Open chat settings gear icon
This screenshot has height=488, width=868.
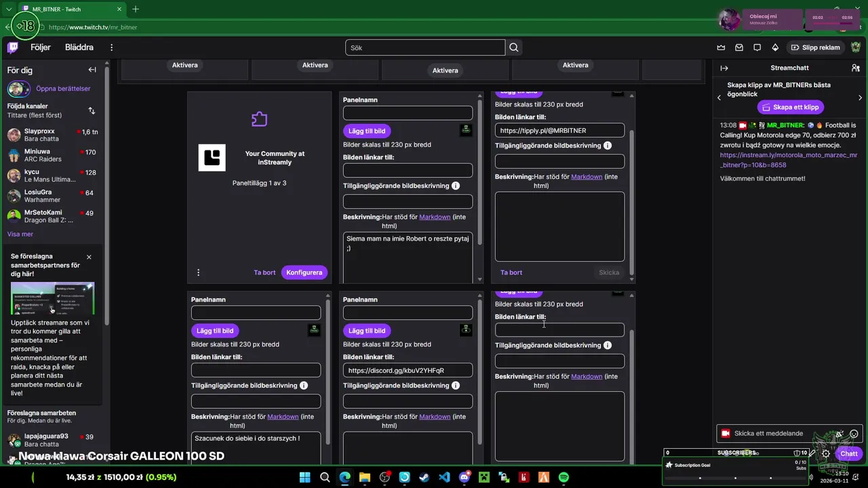coord(826,453)
